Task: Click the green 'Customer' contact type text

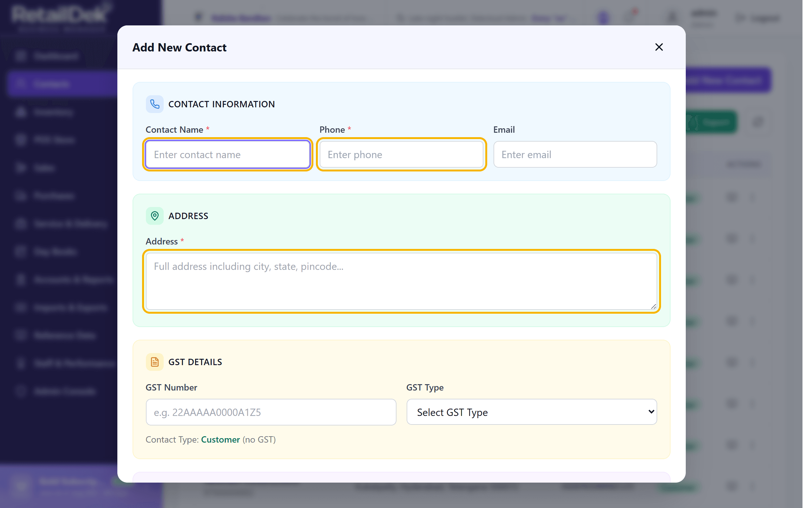Action: (x=220, y=439)
